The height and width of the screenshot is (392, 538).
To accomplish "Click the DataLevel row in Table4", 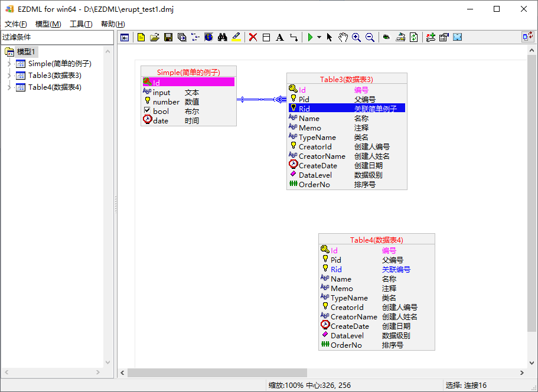I will [376, 336].
